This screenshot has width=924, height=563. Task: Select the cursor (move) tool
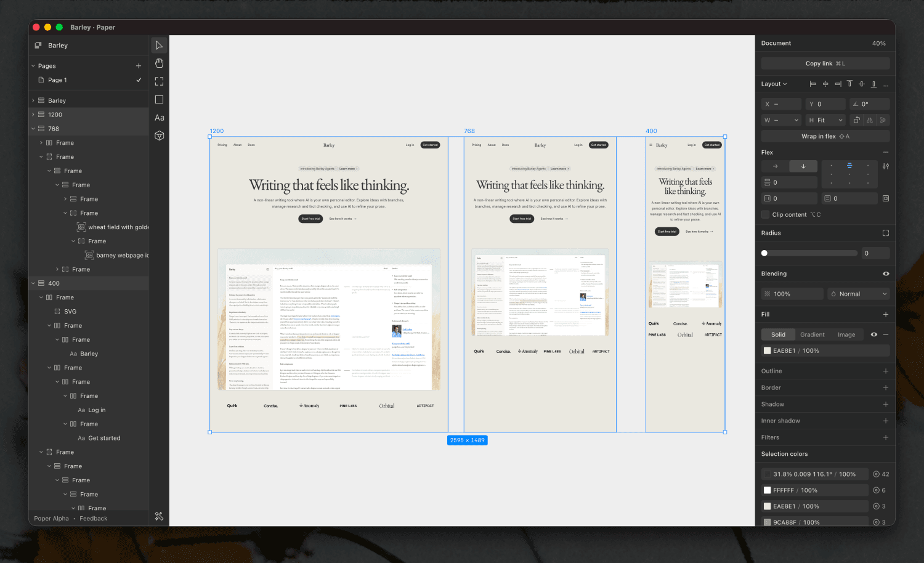pos(159,45)
